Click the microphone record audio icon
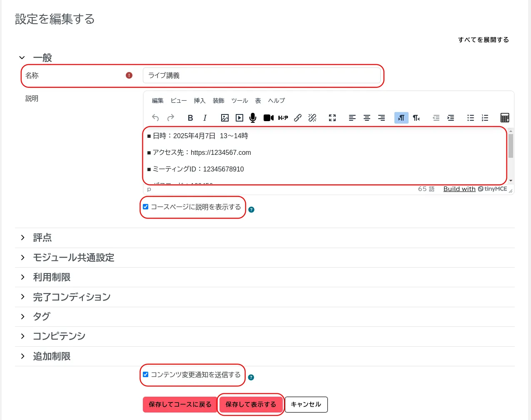The height and width of the screenshot is (420, 531). 253,118
